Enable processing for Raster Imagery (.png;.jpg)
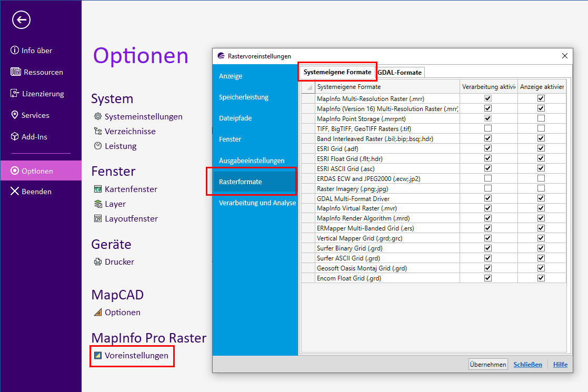This screenshot has height=392, width=588. [x=488, y=188]
